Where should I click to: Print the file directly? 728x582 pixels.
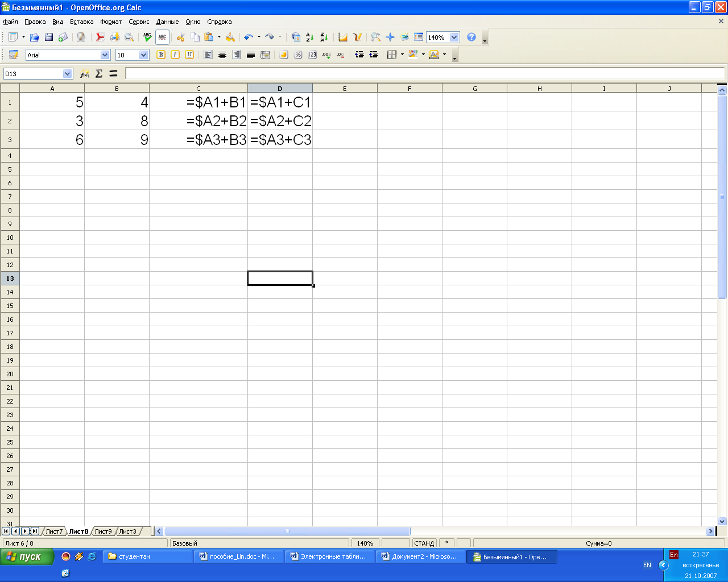pyautogui.click(x=114, y=38)
